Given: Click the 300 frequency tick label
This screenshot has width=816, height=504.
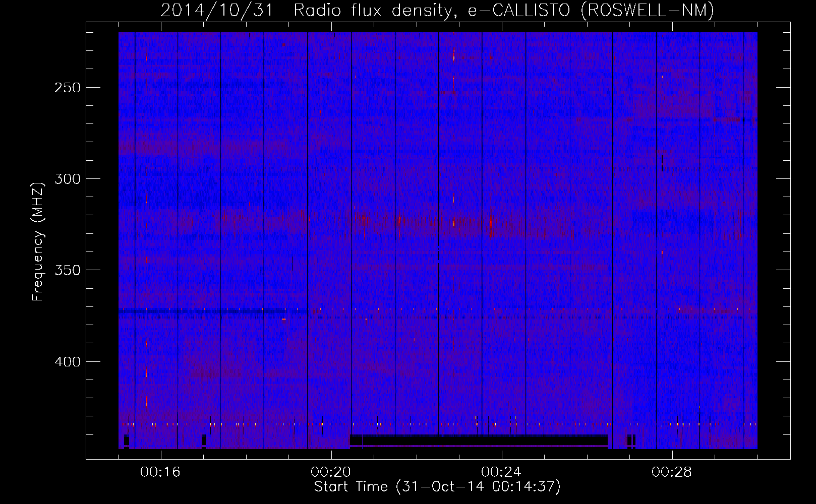Looking at the screenshot, I should [x=68, y=179].
